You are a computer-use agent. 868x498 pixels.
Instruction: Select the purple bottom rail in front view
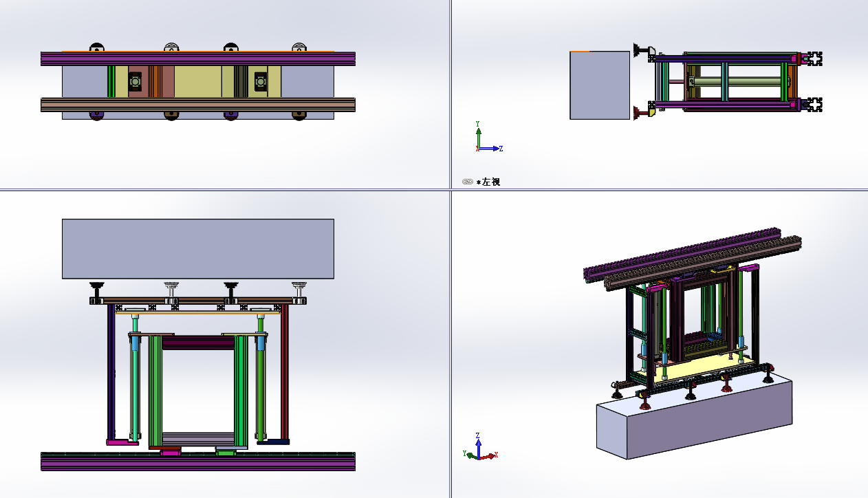(198, 465)
